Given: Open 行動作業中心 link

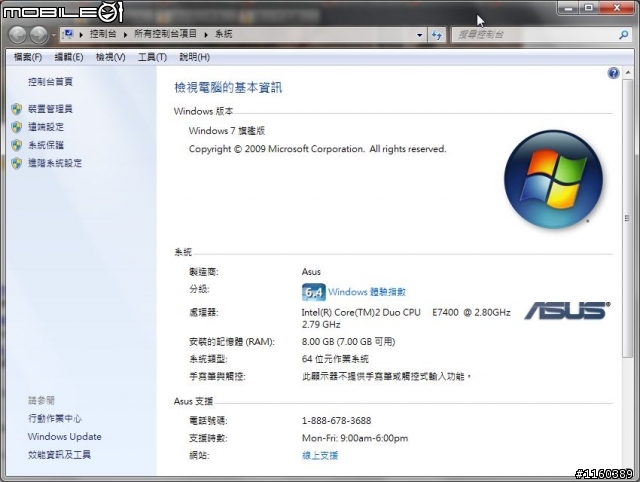Looking at the screenshot, I should 55,418.
